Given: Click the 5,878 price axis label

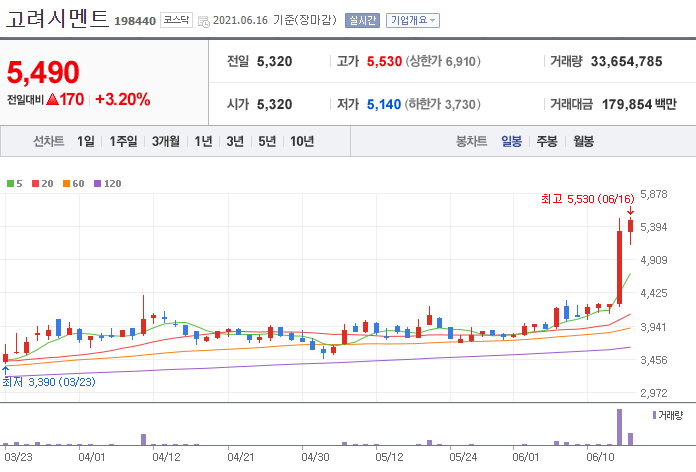Looking at the screenshot, I should coord(653,194).
